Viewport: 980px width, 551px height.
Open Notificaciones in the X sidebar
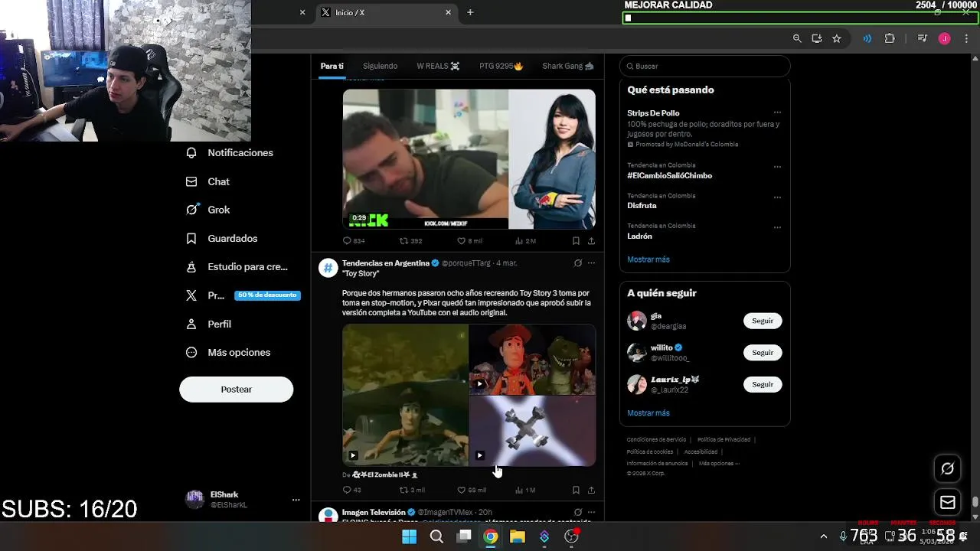(x=230, y=153)
